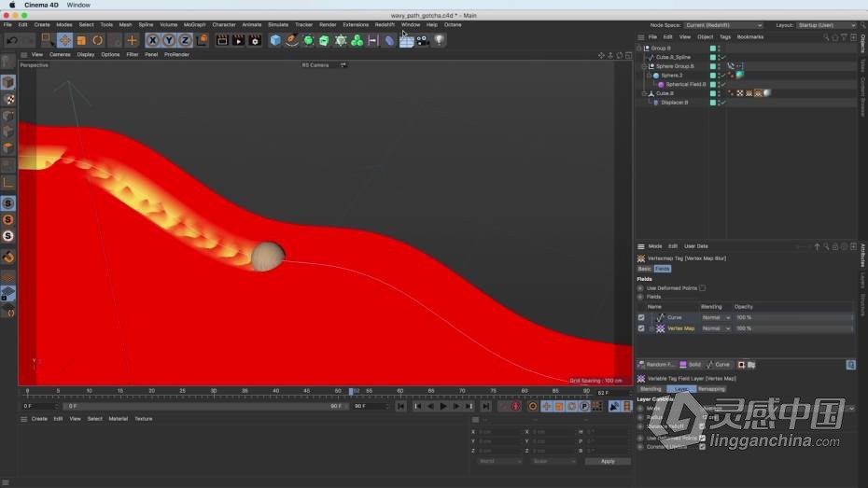Open the Layout dropdown
Viewport: 868px width, 488px height.
[827, 25]
